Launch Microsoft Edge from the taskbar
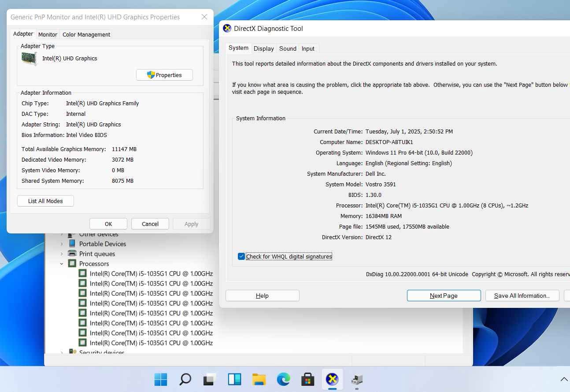Viewport: 570px width, 392px height. pyautogui.click(x=283, y=379)
